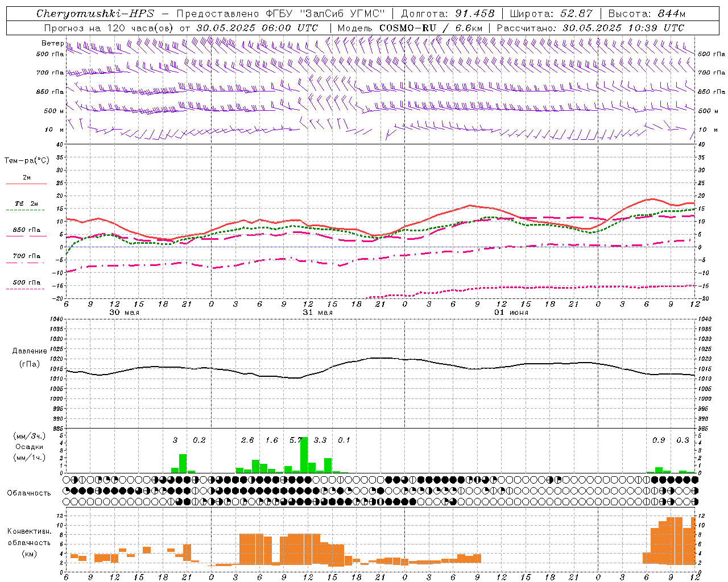Click the Тем-ра(°C) temperature label
Screen dimensions: 728x582
(27, 161)
